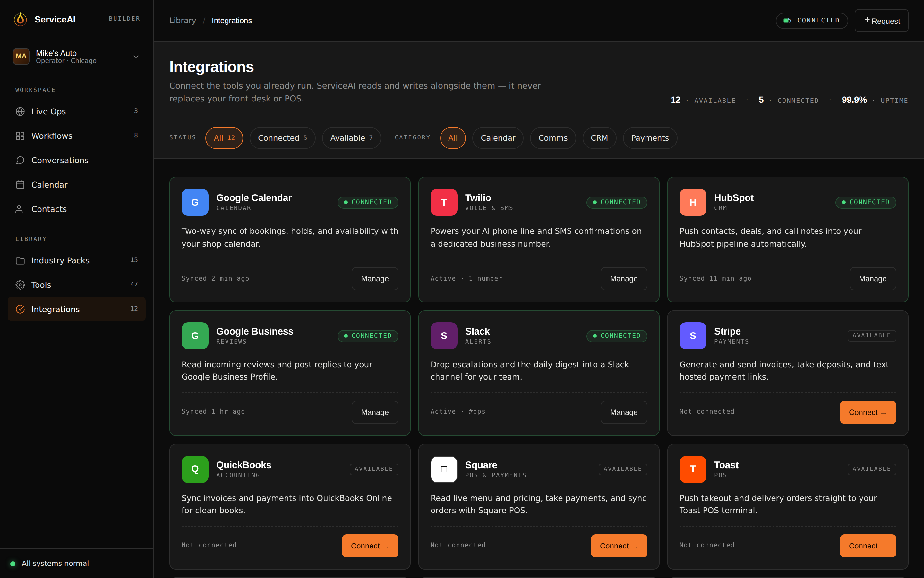Click the 12 Available stat
This screenshot has width=924, height=578.
coord(703,100)
